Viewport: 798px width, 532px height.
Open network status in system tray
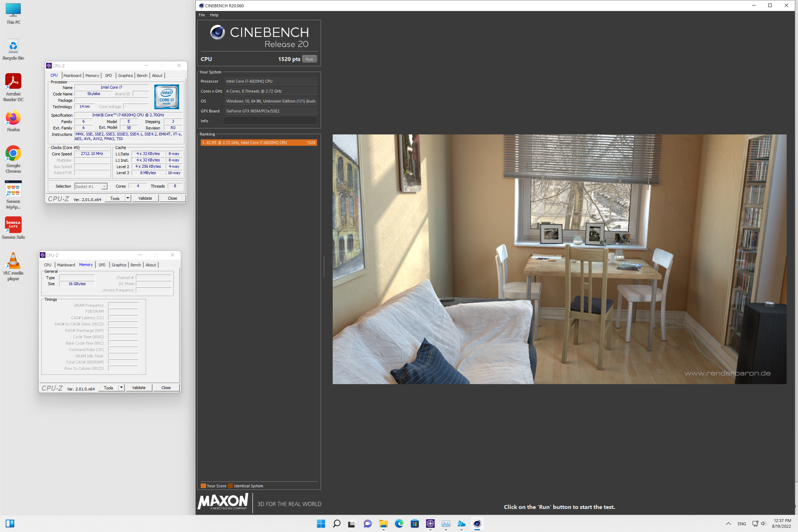pyautogui.click(x=755, y=523)
